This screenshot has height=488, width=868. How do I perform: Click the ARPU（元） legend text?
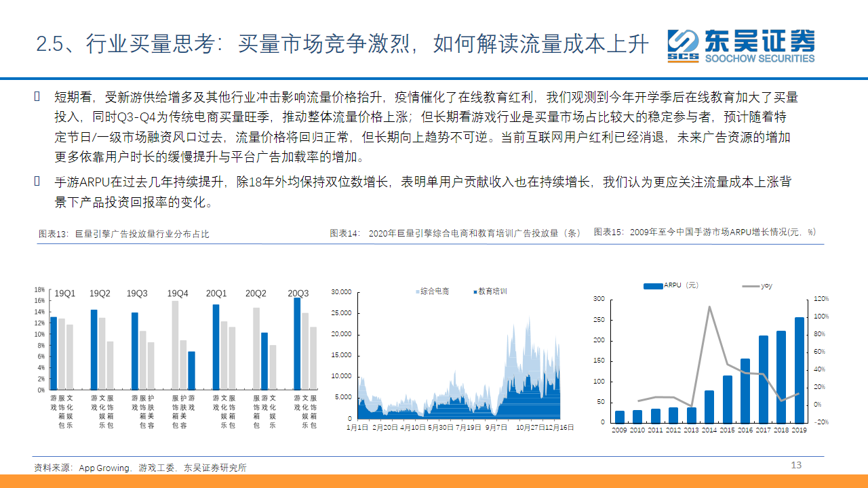682,286
